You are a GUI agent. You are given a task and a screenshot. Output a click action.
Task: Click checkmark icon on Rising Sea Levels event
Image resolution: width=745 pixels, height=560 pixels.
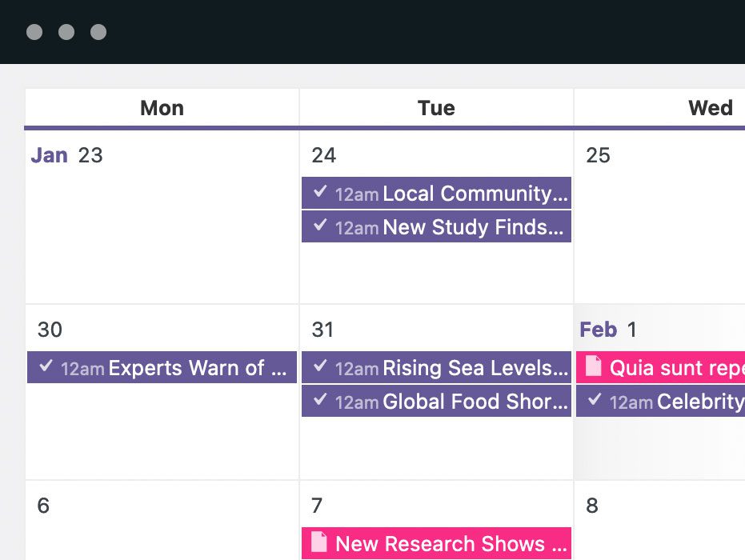[x=320, y=366]
